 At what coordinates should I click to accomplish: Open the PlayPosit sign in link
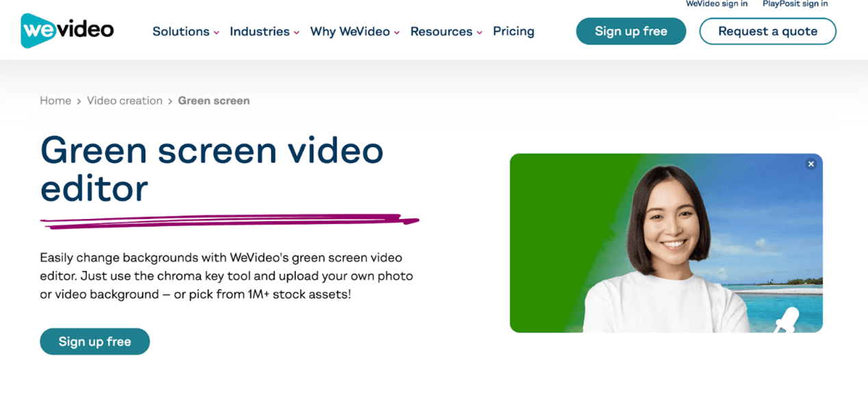tap(795, 4)
